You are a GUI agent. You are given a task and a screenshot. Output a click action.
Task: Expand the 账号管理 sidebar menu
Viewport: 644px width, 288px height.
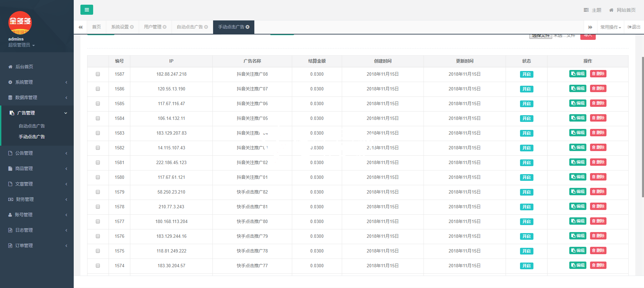point(37,215)
